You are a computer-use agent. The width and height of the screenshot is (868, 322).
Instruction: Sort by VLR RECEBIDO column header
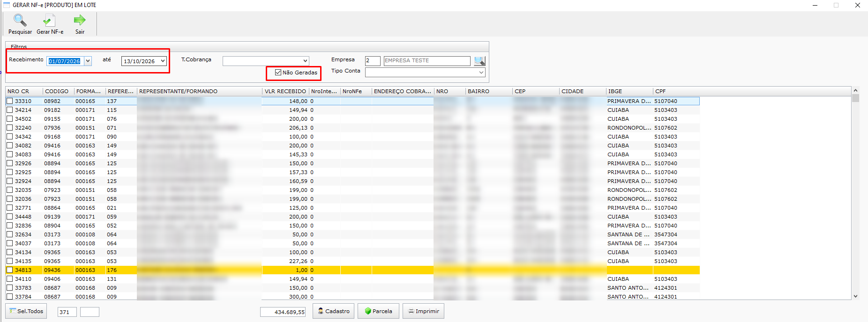(285, 91)
